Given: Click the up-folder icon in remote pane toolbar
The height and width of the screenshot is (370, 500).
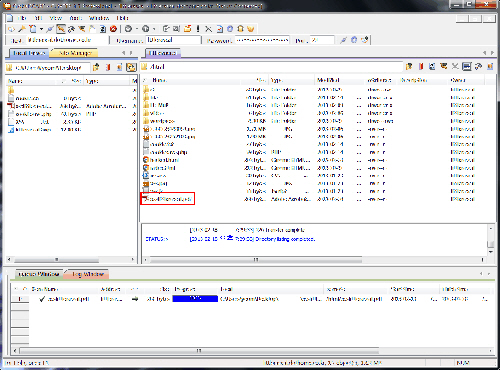Looking at the screenshot, I should coord(409,67).
